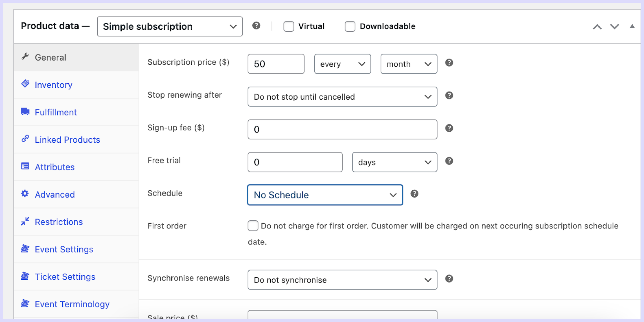Switch to the Linked Products tab
Screen dimensions: 644x322
point(76,140)
